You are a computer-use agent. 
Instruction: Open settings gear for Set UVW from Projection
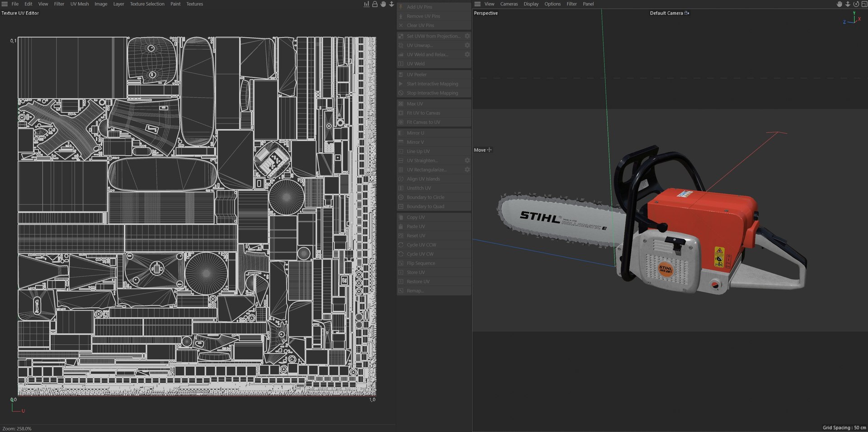click(467, 36)
